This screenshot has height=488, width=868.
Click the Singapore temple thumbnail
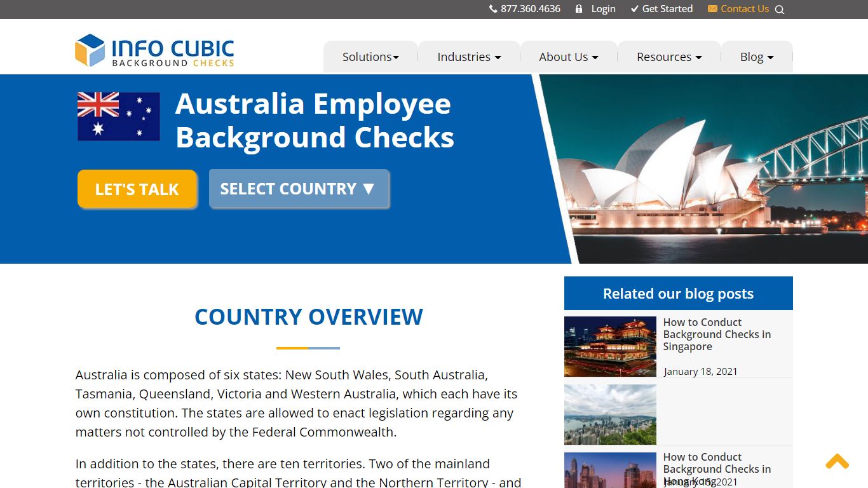point(610,347)
